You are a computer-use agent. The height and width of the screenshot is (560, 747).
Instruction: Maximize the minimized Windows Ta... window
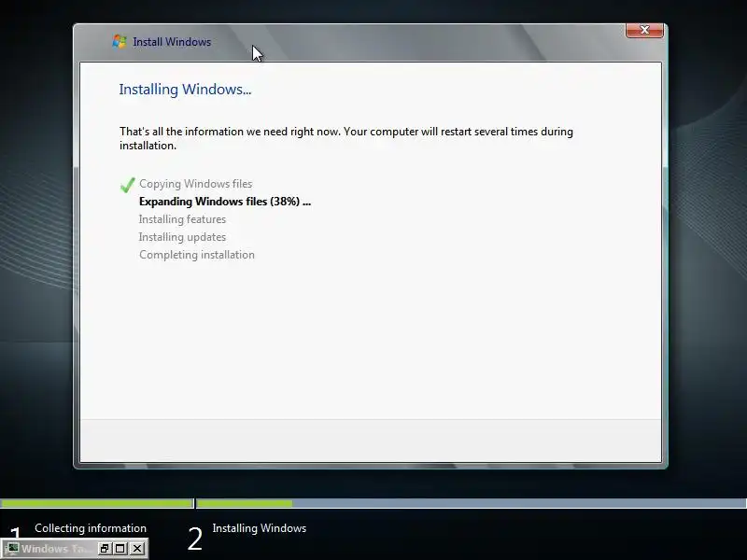120,549
